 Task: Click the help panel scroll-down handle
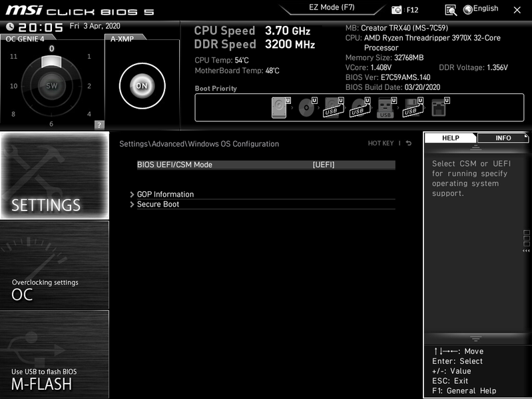(475, 338)
